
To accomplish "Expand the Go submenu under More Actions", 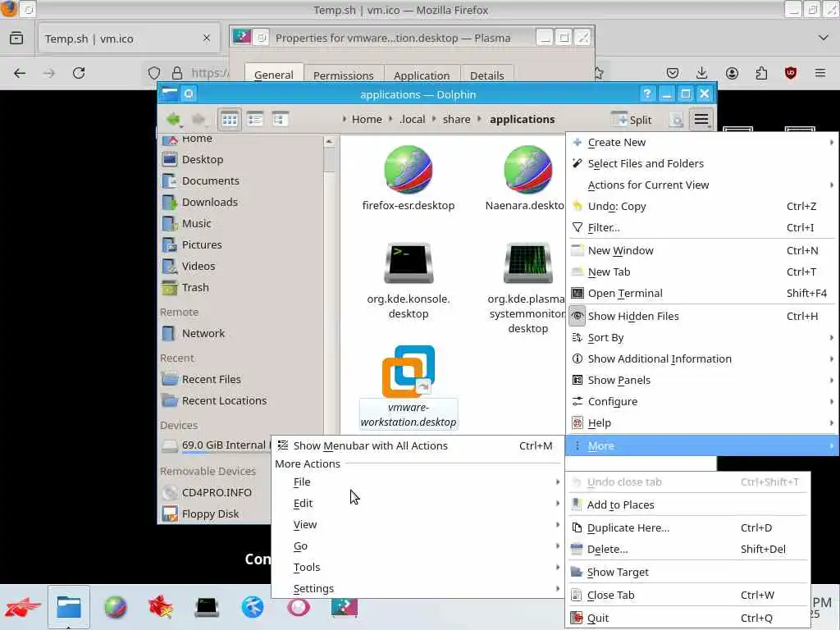I will click(x=418, y=546).
